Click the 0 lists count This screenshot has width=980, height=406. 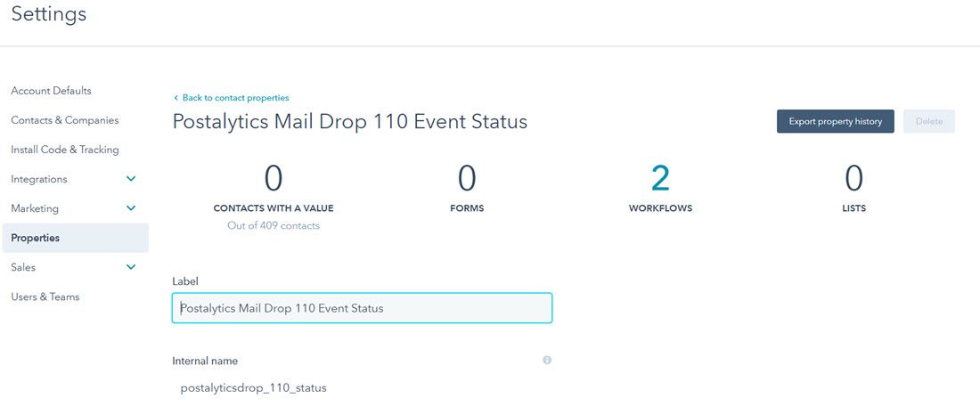click(853, 179)
